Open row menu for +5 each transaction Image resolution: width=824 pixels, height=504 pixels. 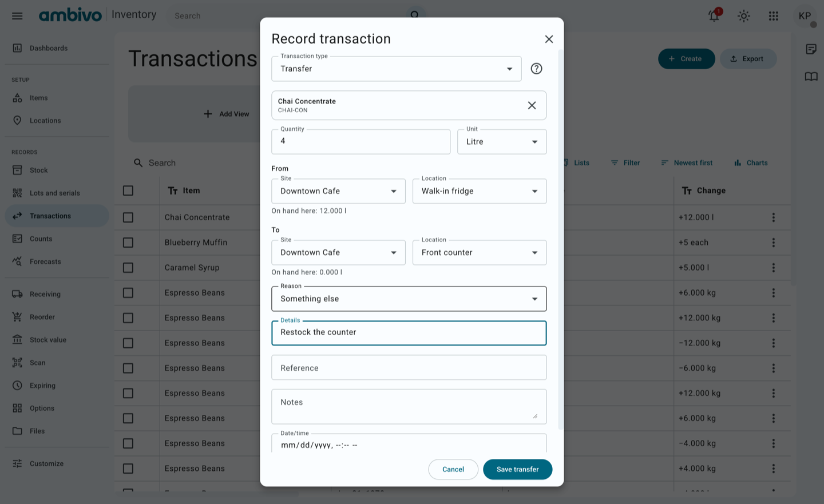point(773,243)
